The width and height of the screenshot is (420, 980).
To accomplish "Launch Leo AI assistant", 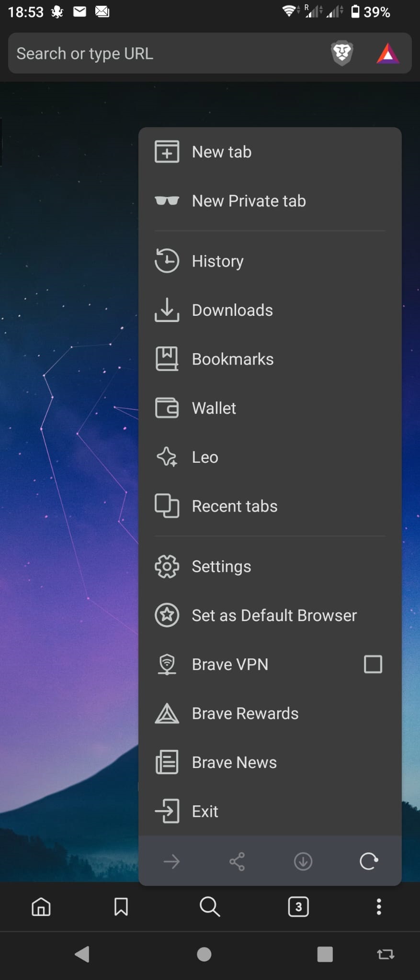I will [x=270, y=457].
